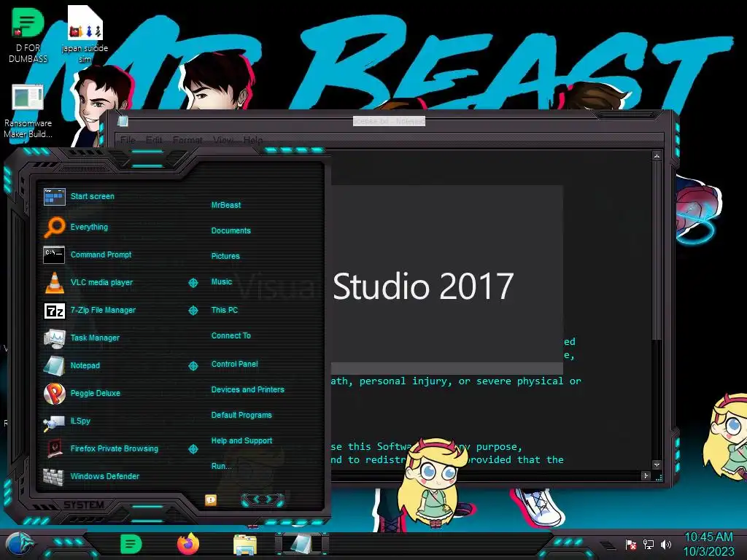
Task: Open shutdown options arrows button
Action: coord(263,499)
